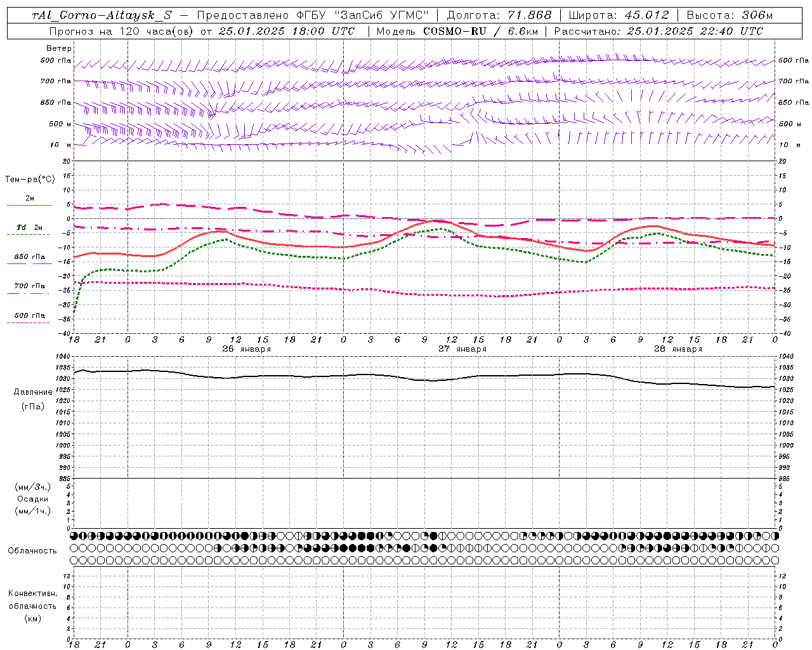Click the 27 января date label

[462, 349]
